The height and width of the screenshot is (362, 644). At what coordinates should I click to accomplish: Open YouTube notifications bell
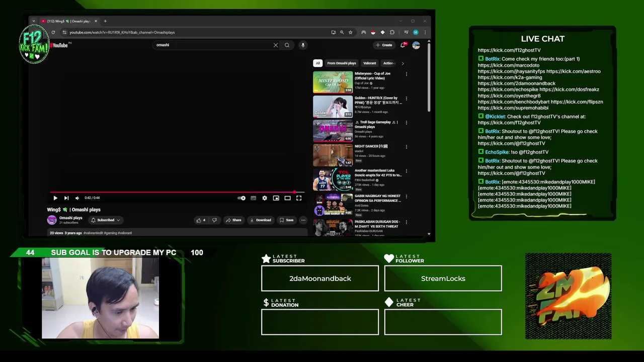(403, 45)
